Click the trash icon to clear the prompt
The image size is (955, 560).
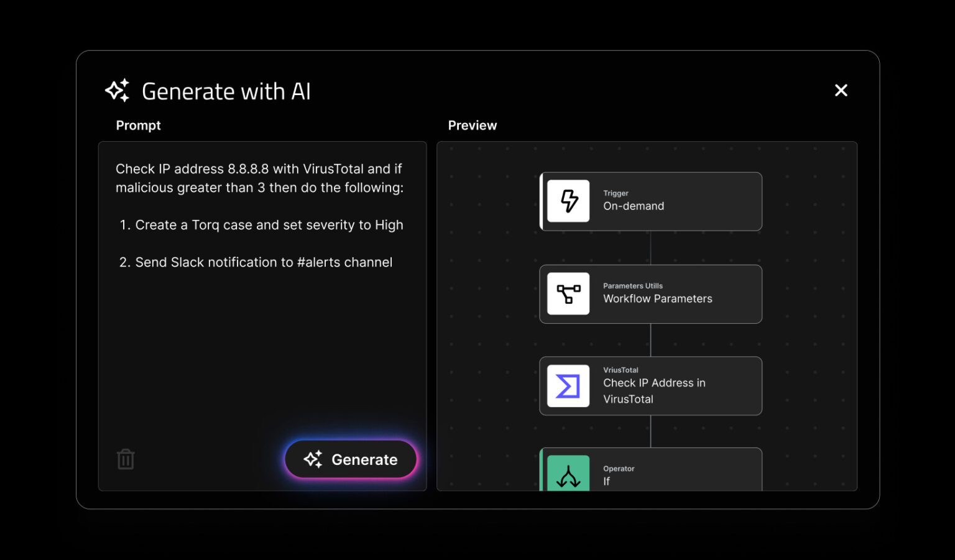[126, 459]
